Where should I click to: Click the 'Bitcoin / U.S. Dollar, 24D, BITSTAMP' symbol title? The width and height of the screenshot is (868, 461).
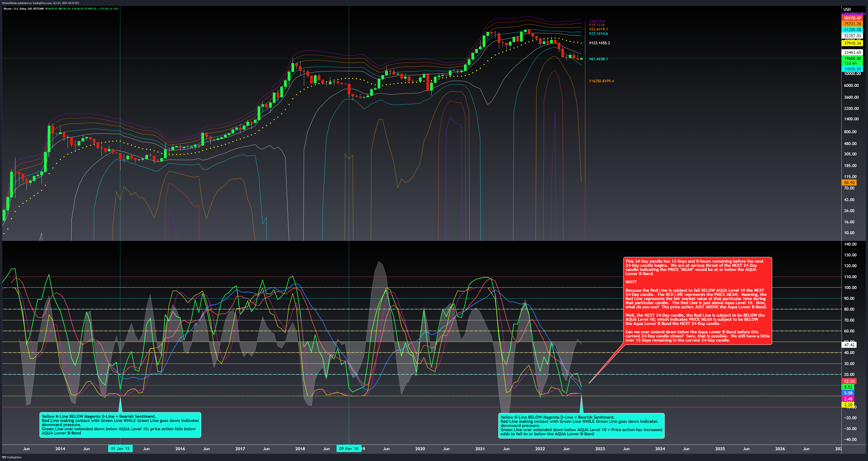pyautogui.click(x=24, y=9)
